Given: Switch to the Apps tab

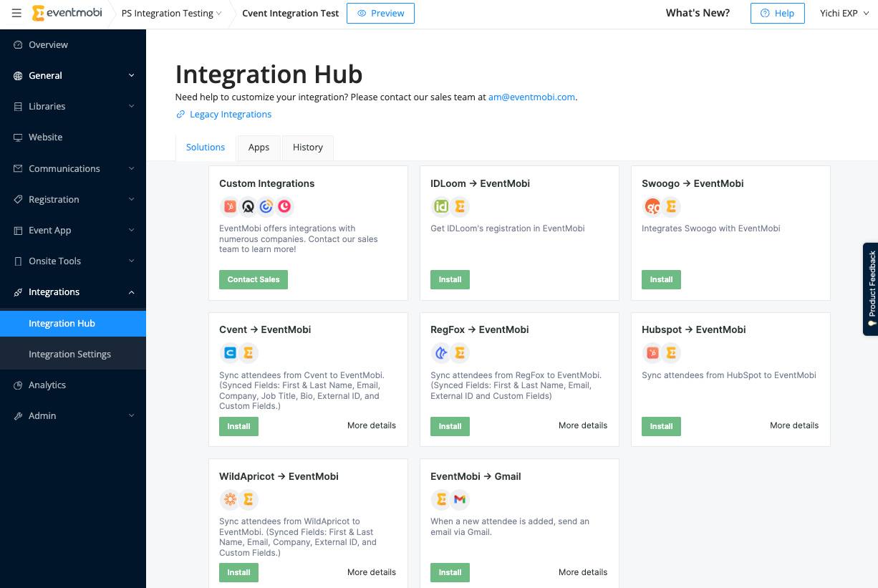Looking at the screenshot, I should pyautogui.click(x=259, y=148).
